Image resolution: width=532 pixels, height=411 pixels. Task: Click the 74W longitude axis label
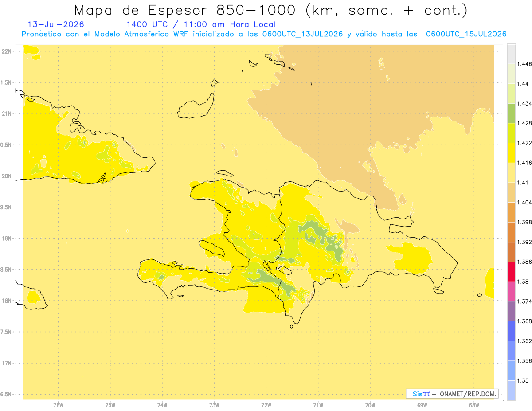click(162, 405)
